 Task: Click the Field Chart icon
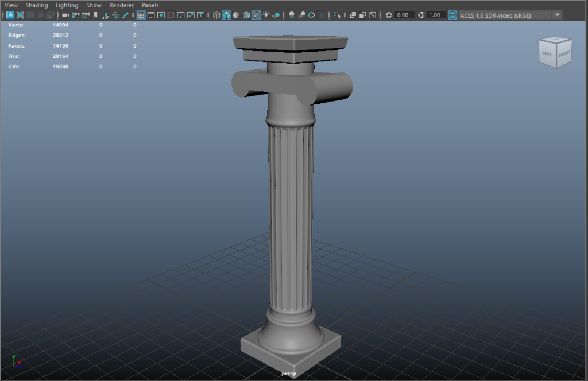[181, 15]
